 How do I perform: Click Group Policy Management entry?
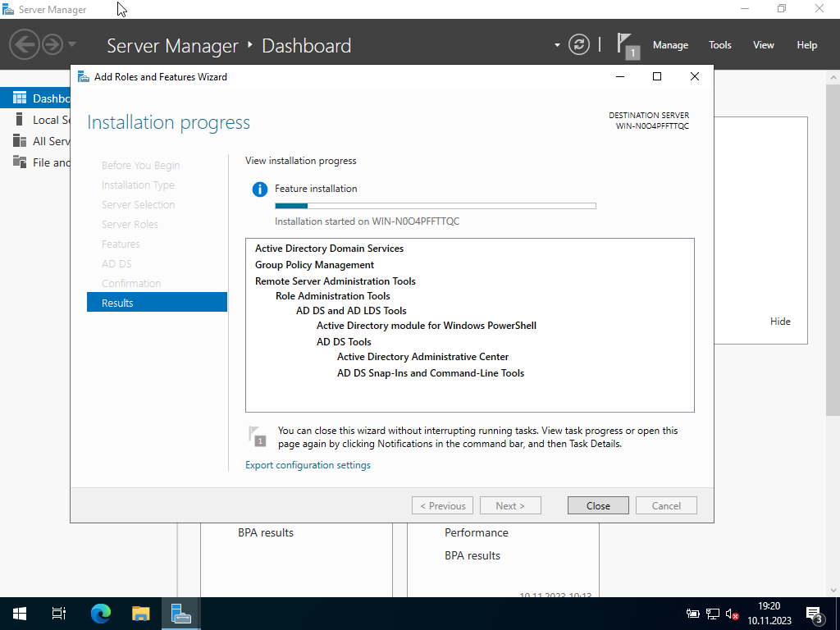314,265
